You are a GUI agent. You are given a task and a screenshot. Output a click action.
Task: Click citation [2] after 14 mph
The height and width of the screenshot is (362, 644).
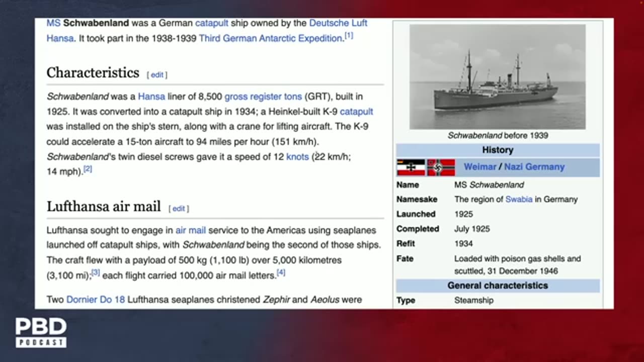(88, 169)
